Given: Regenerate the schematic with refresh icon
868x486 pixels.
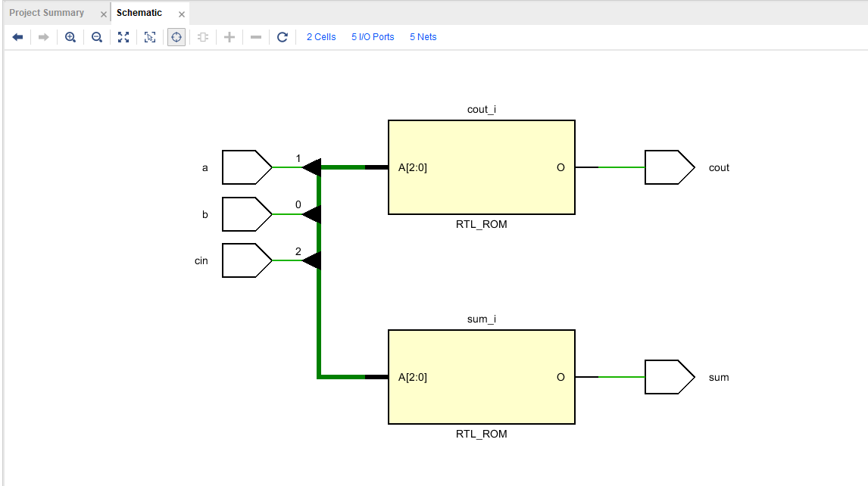Looking at the screenshot, I should click(x=283, y=37).
